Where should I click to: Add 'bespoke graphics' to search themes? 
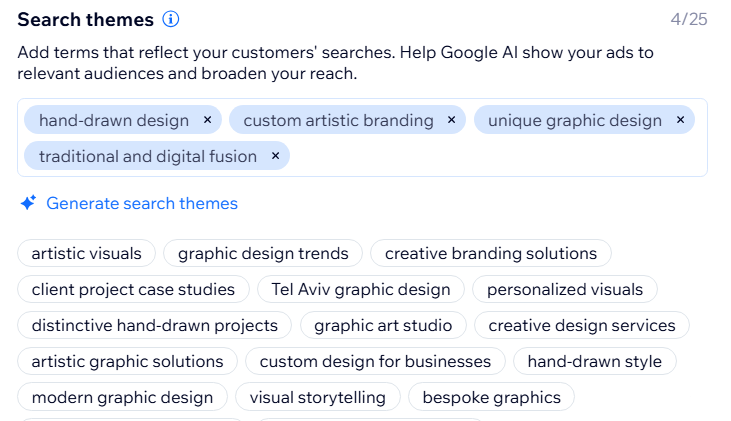coord(491,398)
